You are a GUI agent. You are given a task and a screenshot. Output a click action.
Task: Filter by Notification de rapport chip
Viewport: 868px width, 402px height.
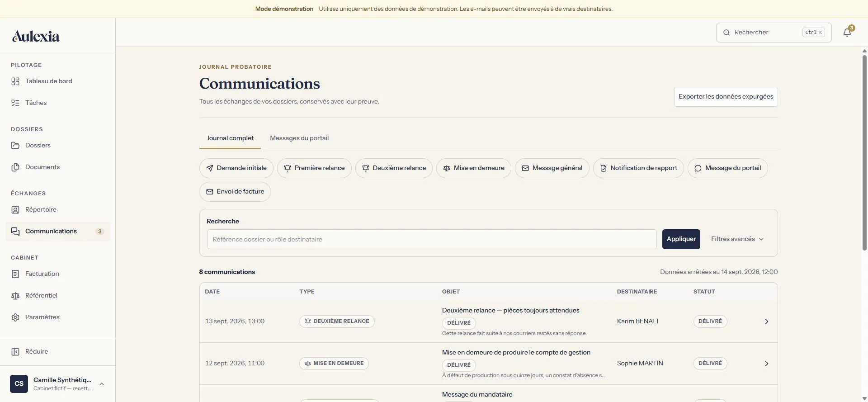pos(638,168)
